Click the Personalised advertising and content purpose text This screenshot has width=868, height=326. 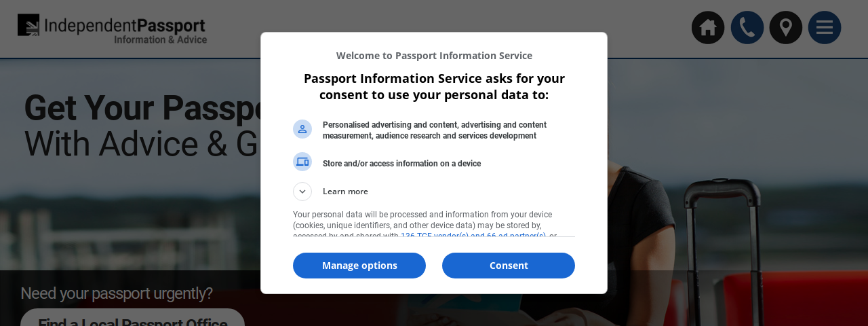pyautogui.click(x=435, y=130)
